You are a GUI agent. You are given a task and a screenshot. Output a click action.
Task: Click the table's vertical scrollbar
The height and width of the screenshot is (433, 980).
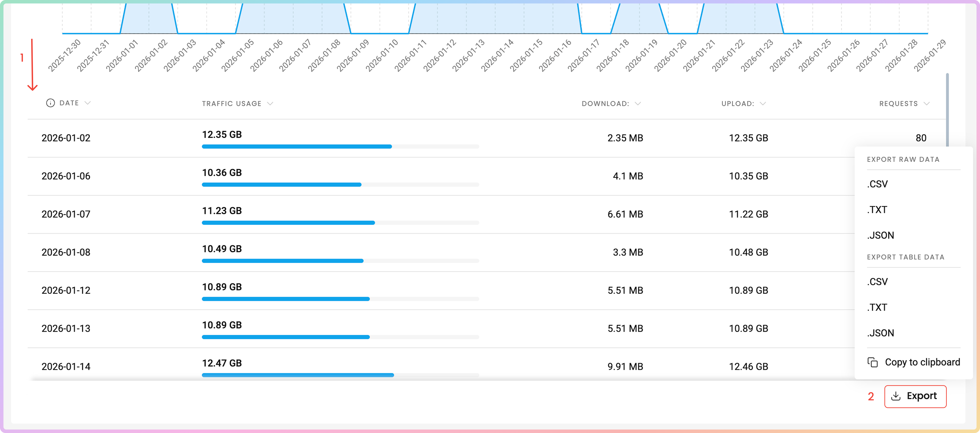click(x=947, y=110)
